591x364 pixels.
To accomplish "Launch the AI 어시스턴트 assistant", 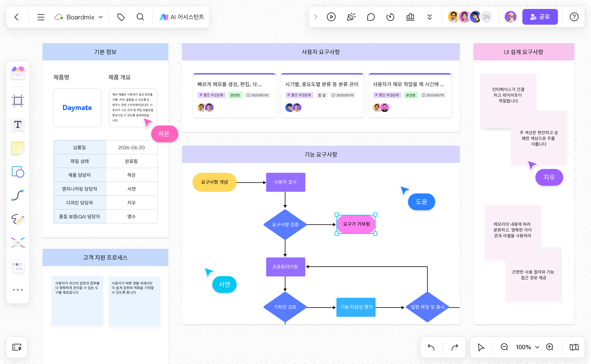I will click(182, 17).
